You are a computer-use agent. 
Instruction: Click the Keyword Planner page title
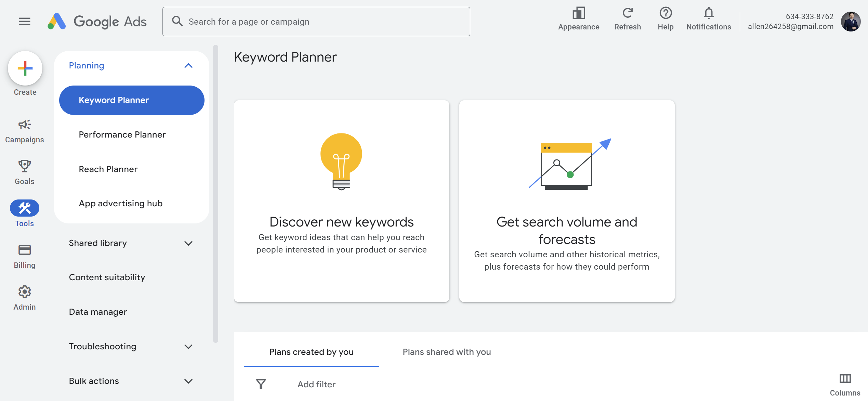(x=285, y=57)
